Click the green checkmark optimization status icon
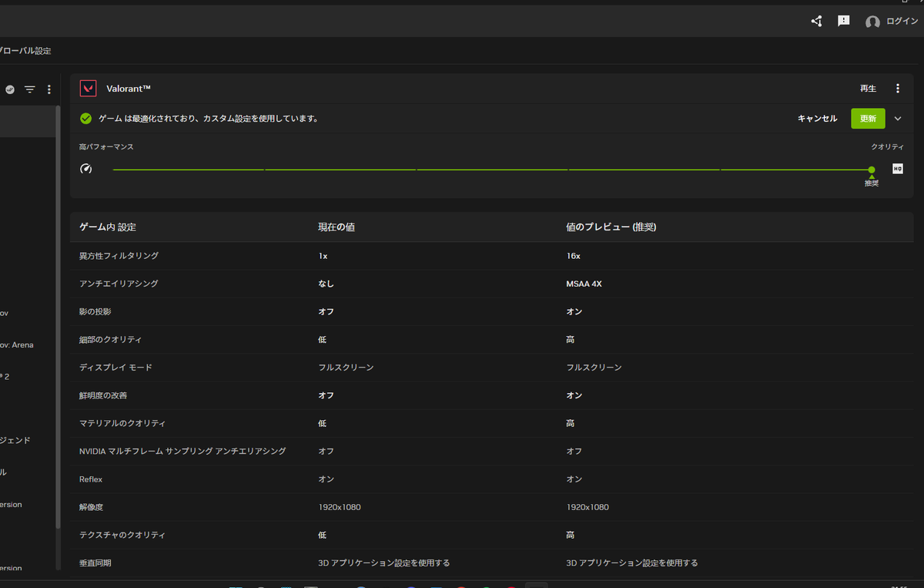This screenshot has height=588, width=924. [x=85, y=118]
